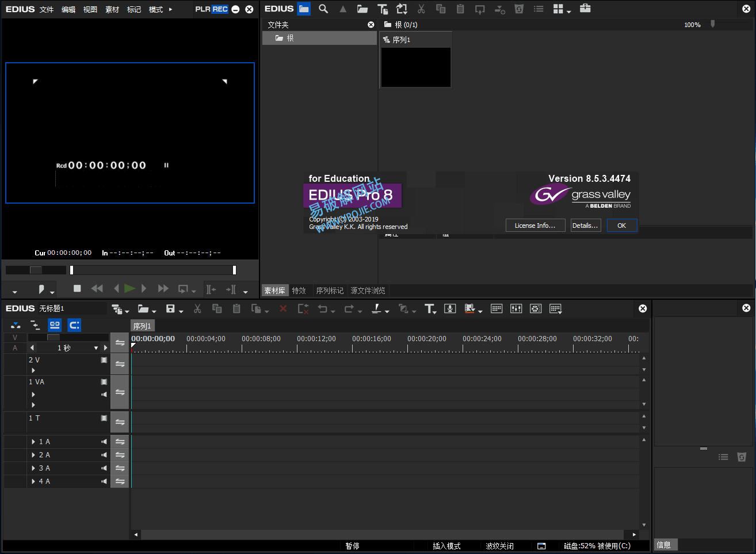The width and height of the screenshot is (756, 554).
Task: Toggle video mute on track 2 V
Action: click(104, 360)
